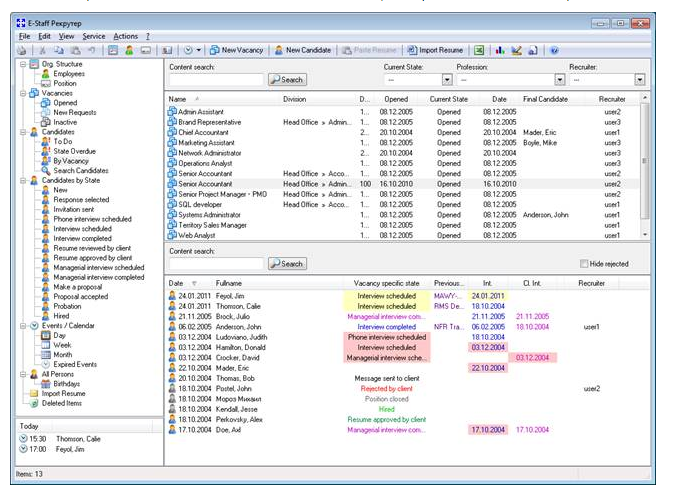Click the Vacancy specific state column header
This screenshot has height=500, width=683.
386,284
